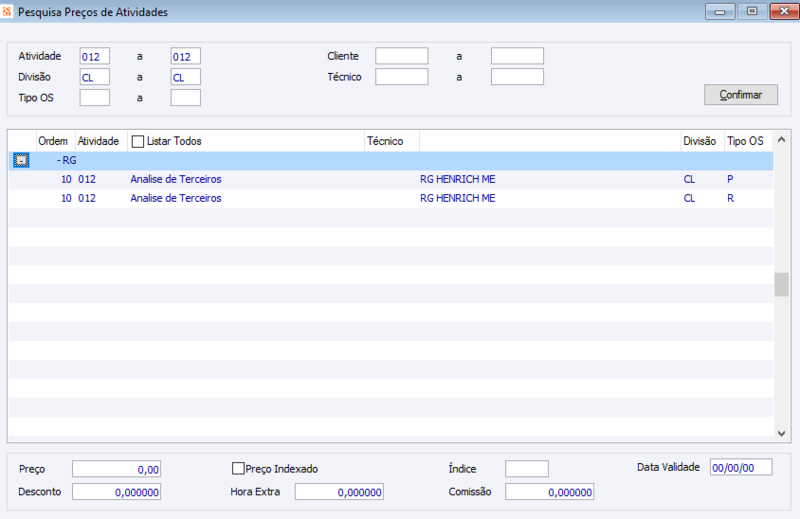Click the second Técnico filter range field
Screen dimensions: 800x519
coord(517,77)
